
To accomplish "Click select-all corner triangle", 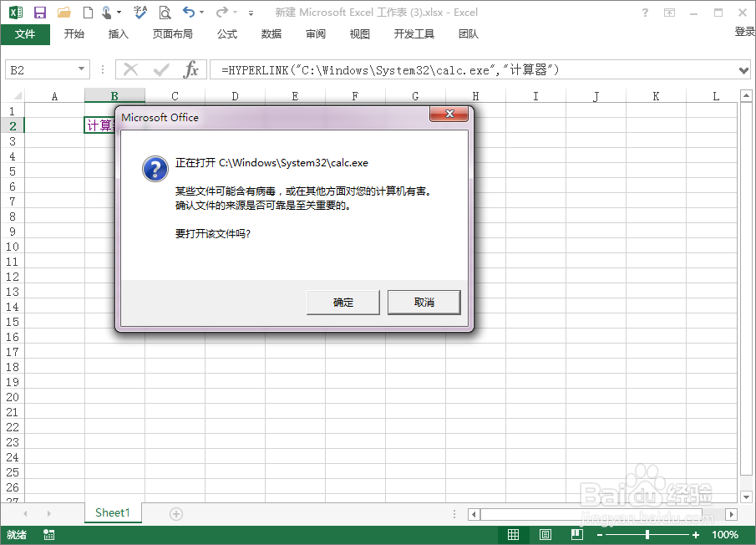I will [18, 95].
